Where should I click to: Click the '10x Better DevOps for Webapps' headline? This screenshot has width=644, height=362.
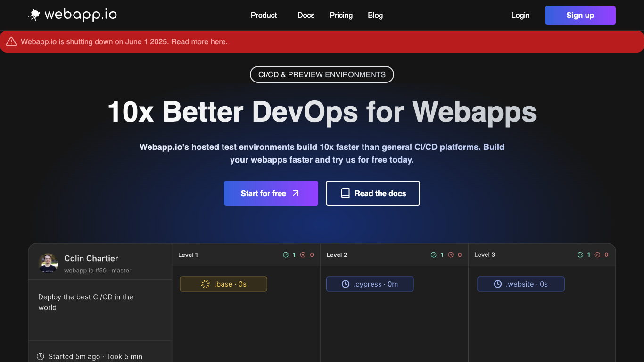click(x=322, y=112)
